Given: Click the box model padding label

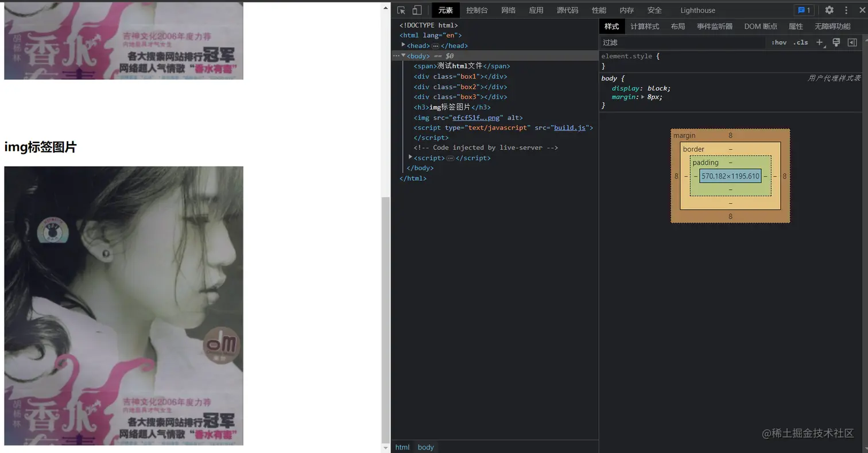Looking at the screenshot, I should click(x=705, y=162).
